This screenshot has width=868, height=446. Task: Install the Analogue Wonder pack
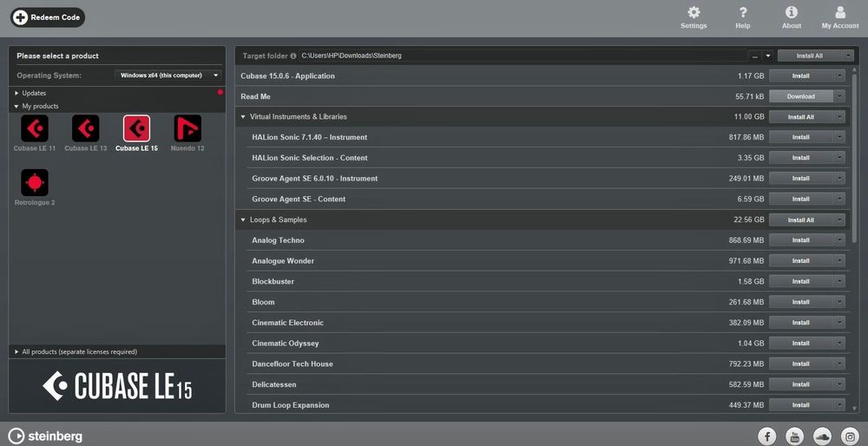(x=801, y=260)
